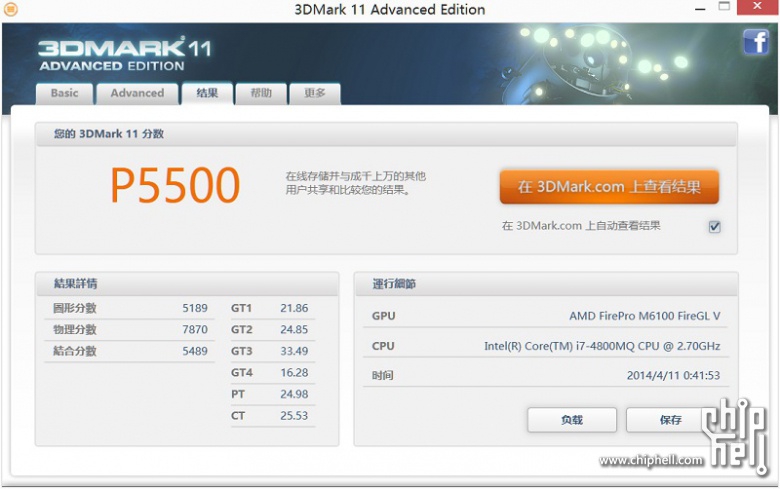Maximize the 3DMark 11 window
Image resolution: width=780 pixels, height=489 pixels.
[724, 7]
